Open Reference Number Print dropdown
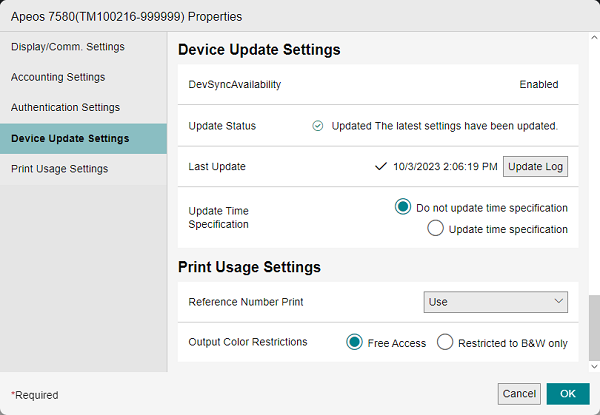Viewport: 600px width, 415px height. click(x=496, y=302)
